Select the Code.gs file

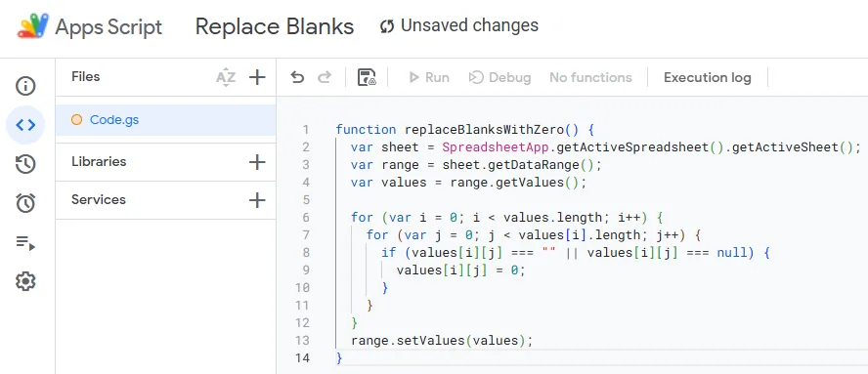(165, 119)
